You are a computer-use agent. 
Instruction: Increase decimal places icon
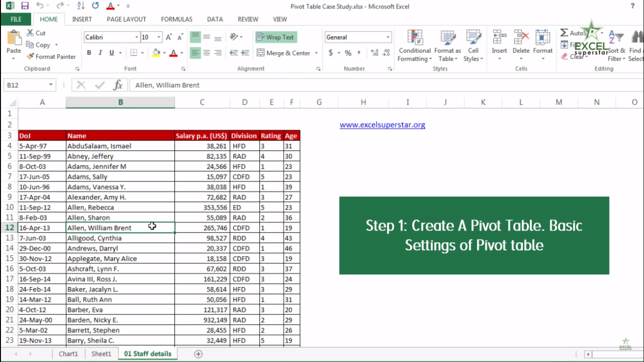tap(375, 53)
